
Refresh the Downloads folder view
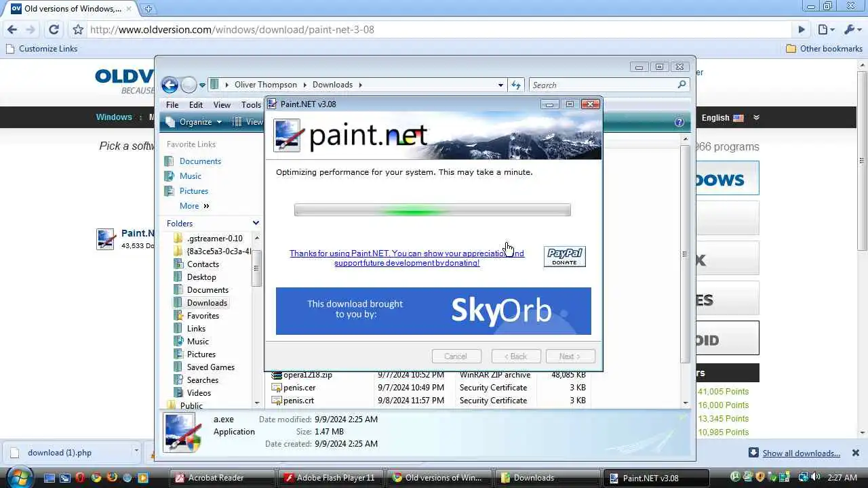click(516, 85)
